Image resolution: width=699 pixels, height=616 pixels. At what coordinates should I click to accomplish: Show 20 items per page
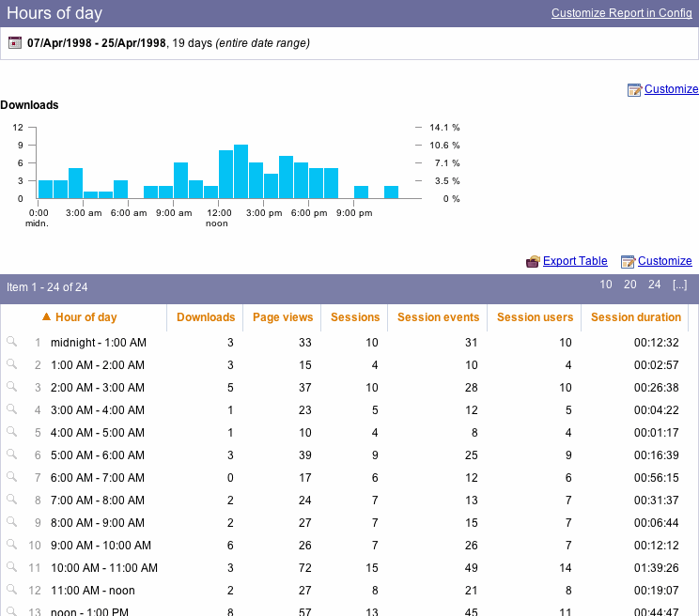(630, 285)
